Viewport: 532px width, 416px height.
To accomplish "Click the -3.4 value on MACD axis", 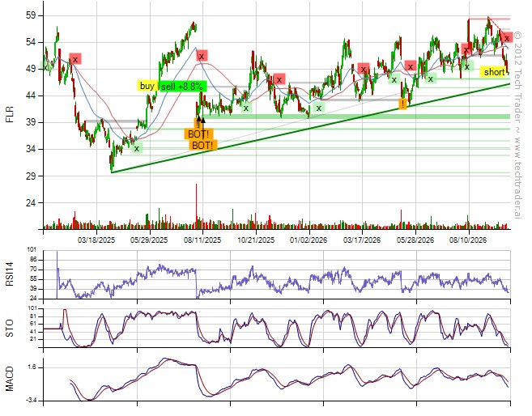I will pyautogui.click(x=31, y=401).
